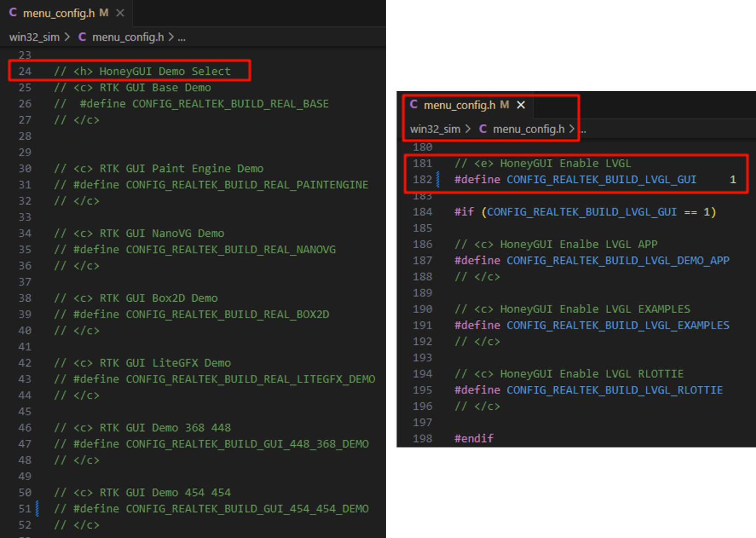Screen dimensions: 756x538
Task: Click line number 24 in left gutter
Action: click(25, 71)
